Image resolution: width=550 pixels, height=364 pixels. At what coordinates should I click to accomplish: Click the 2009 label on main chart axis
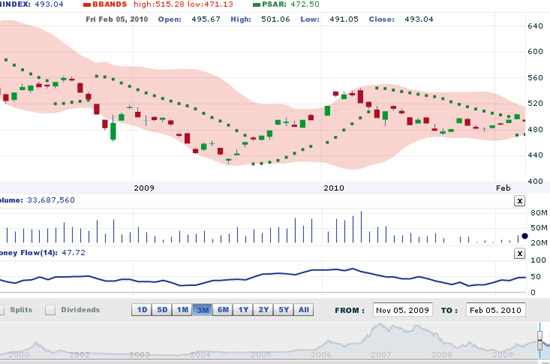pyautogui.click(x=144, y=188)
